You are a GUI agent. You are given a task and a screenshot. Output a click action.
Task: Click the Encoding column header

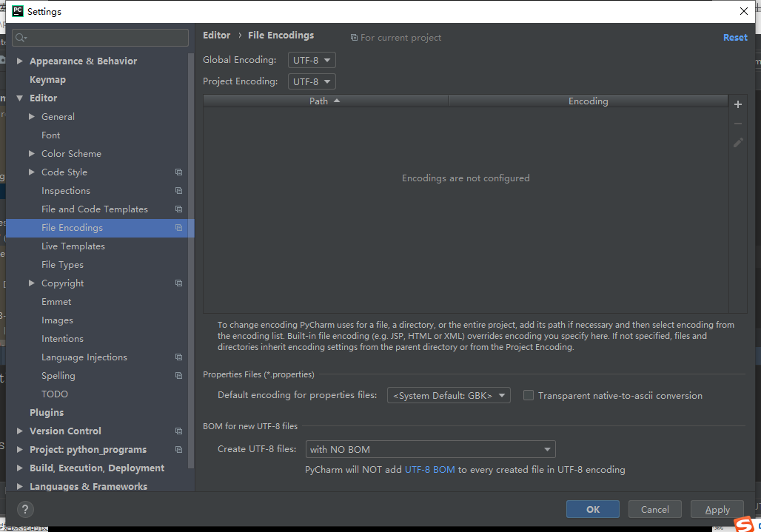[589, 101]
